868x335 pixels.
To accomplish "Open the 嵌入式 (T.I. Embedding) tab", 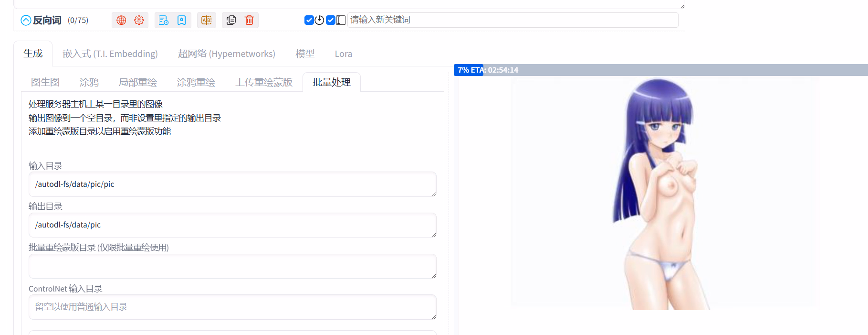I will click(x=110, y=54).
